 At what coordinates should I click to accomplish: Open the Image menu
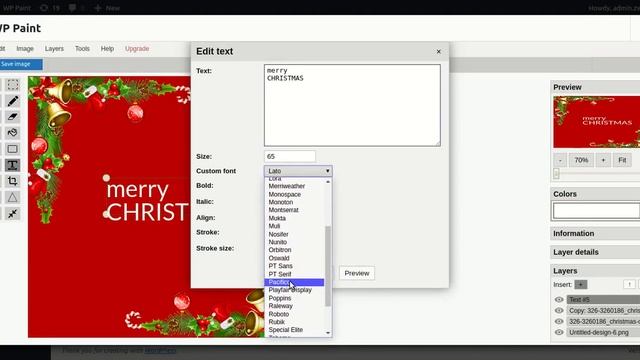(x=25, y=49)
